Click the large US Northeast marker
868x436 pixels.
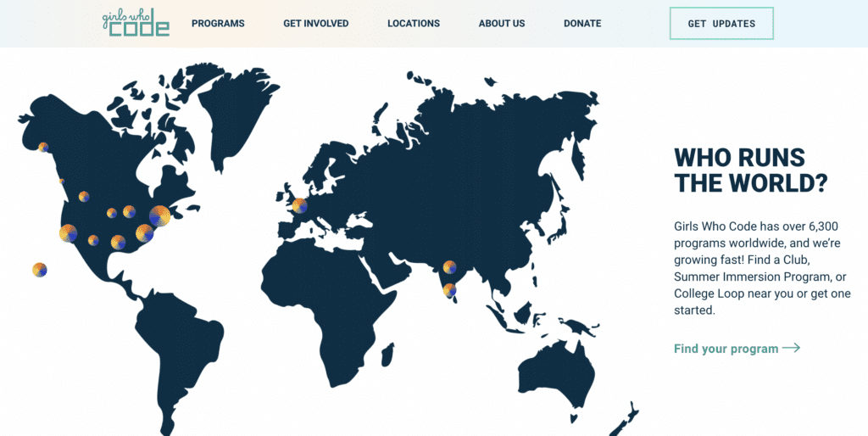coord(159,215)
